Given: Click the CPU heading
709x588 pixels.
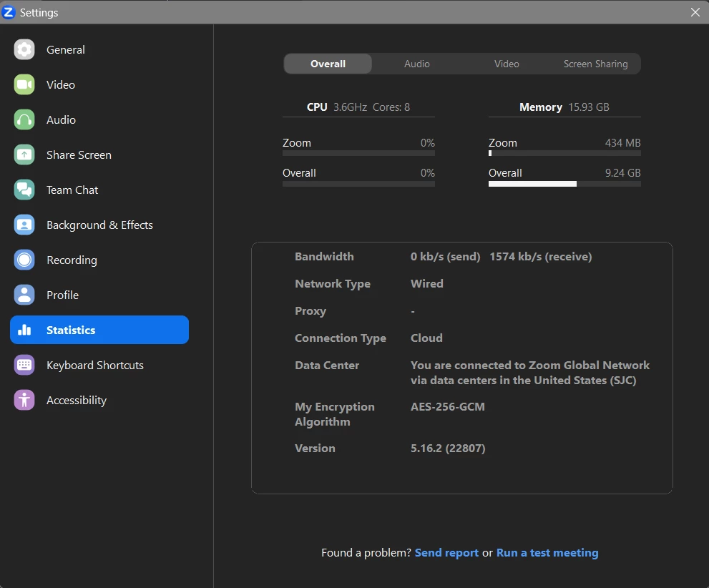Looking at the screenshot, I should coord(317,107).
